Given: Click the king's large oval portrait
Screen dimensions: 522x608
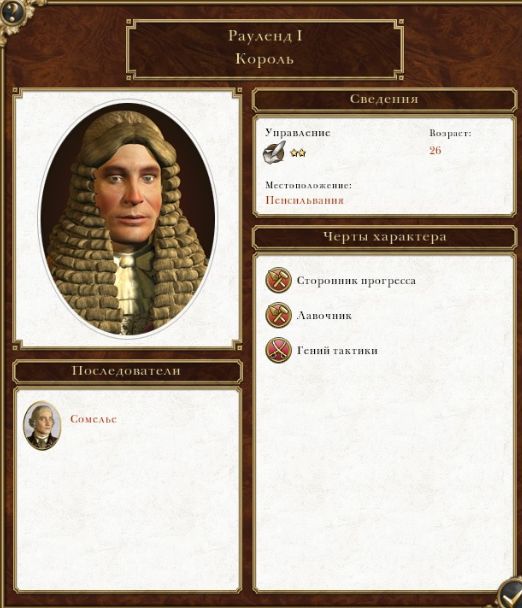Looking at the screenshot, I should [128, 219].
